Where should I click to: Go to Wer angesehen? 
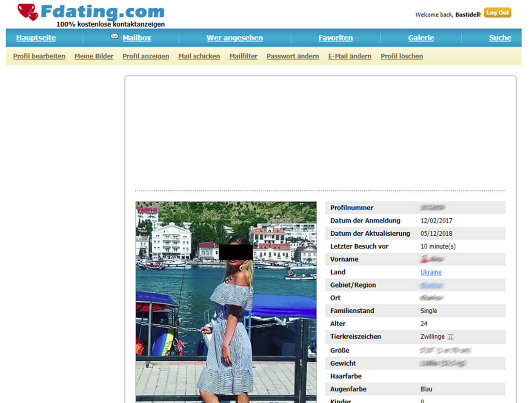(235, 38)
